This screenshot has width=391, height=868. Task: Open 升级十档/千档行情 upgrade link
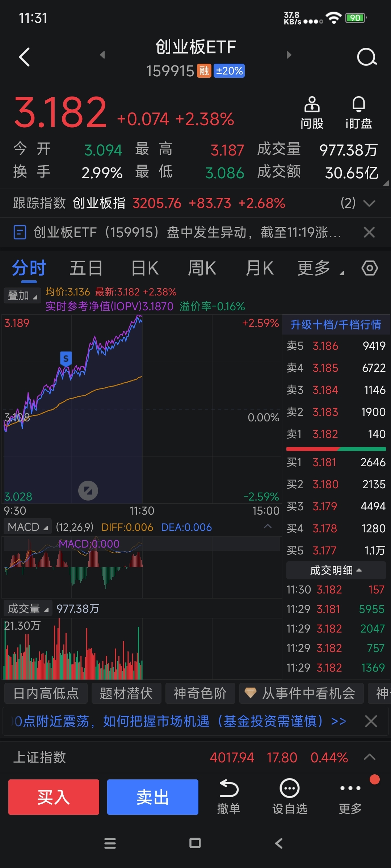click(336, 324)
